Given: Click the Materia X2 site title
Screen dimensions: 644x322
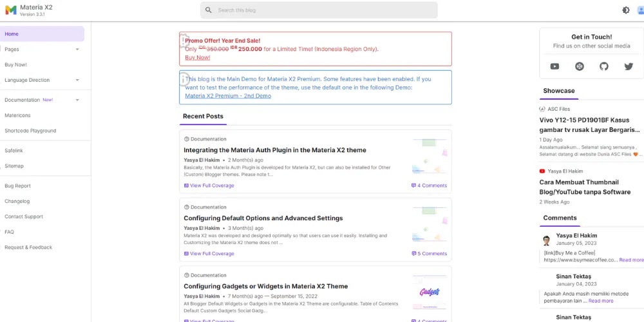Looking at the screenshot, I should 36,7.
